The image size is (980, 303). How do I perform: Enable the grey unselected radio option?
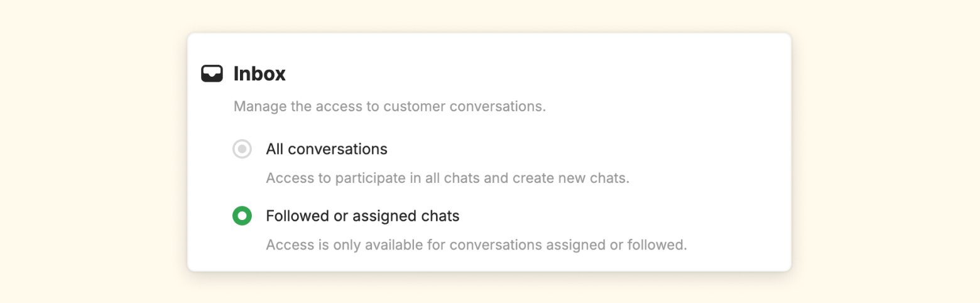click(x=242, y=149)
